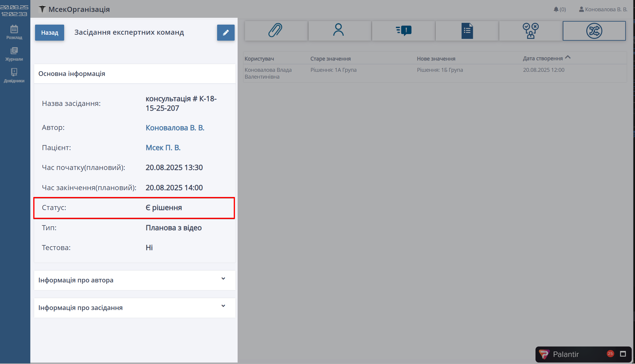Open the change history shuffle icon tab
635x364 pixels.
pos(594,31)
